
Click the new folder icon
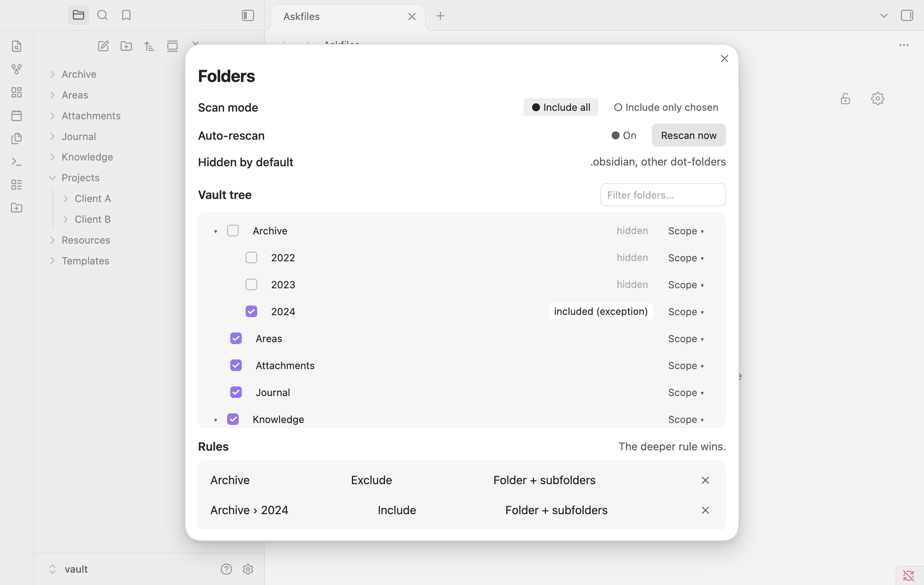pos(126,46)
